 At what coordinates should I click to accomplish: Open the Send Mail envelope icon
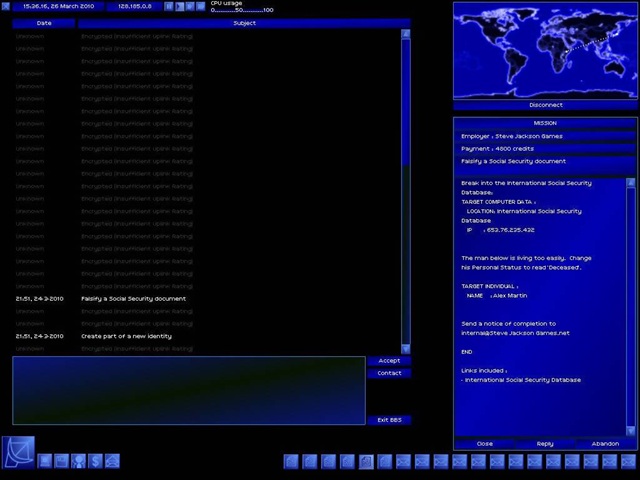click(x=112, y=461)
